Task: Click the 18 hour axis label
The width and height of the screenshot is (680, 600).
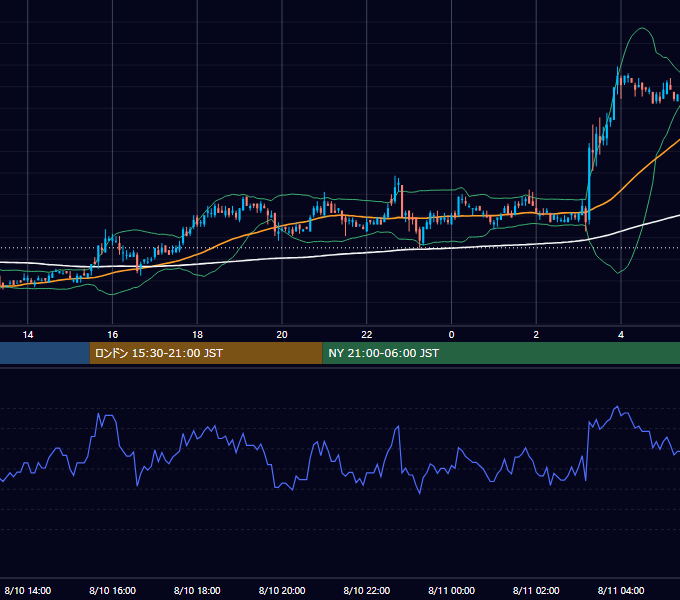Action: click(x=197, y=335)
